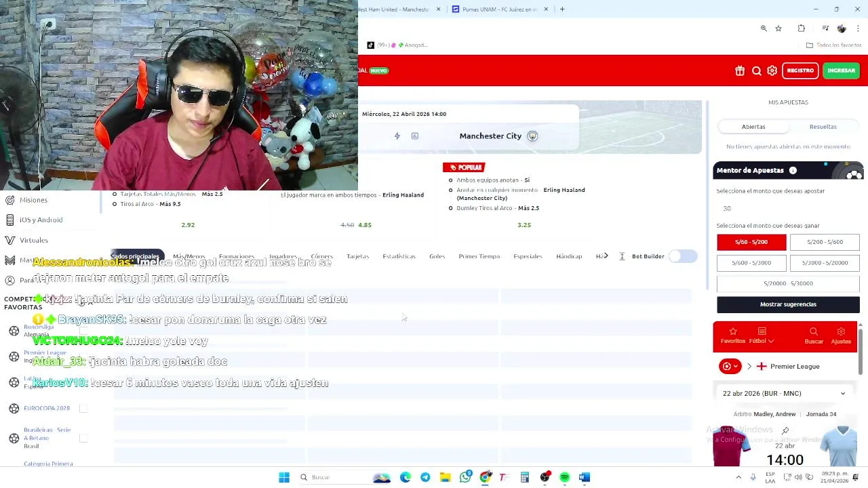Select S/600 - S/3000 win range

(x=751, y=263)
